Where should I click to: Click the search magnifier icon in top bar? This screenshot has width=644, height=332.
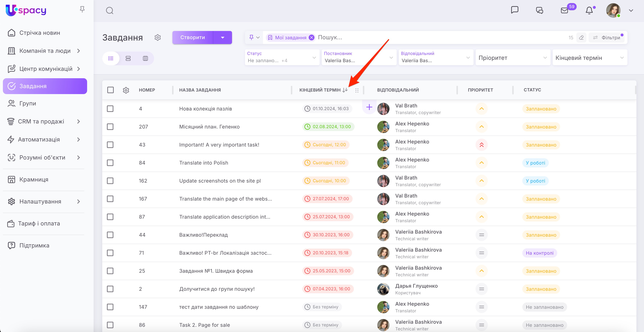109,10
